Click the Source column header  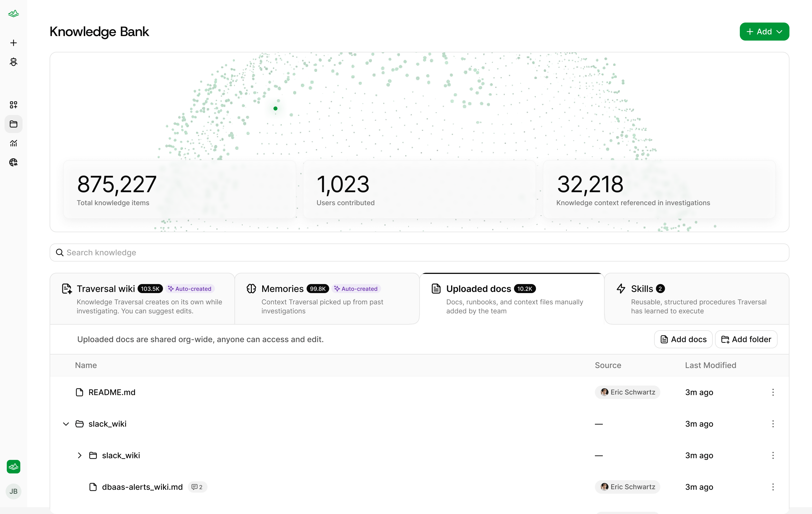pyautogui.click(x=608, y=365)
